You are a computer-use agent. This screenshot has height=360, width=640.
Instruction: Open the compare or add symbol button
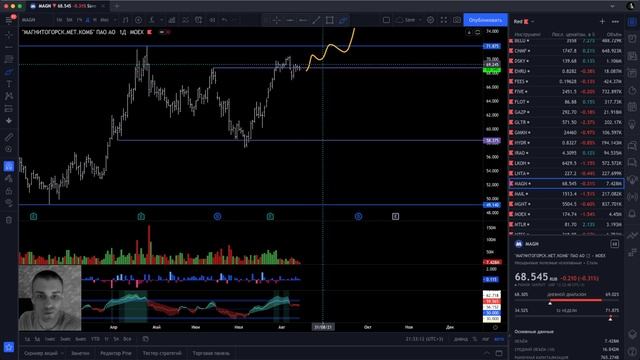click(x=138, y=20)
